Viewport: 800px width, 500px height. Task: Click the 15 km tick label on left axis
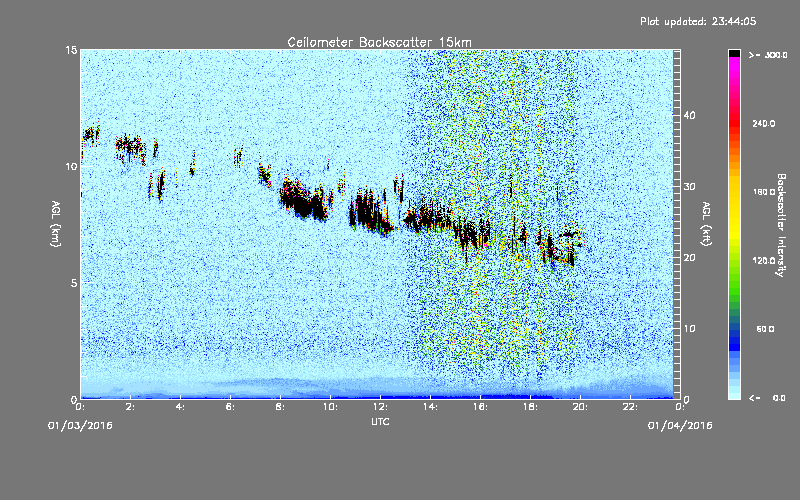click(71, 50)
